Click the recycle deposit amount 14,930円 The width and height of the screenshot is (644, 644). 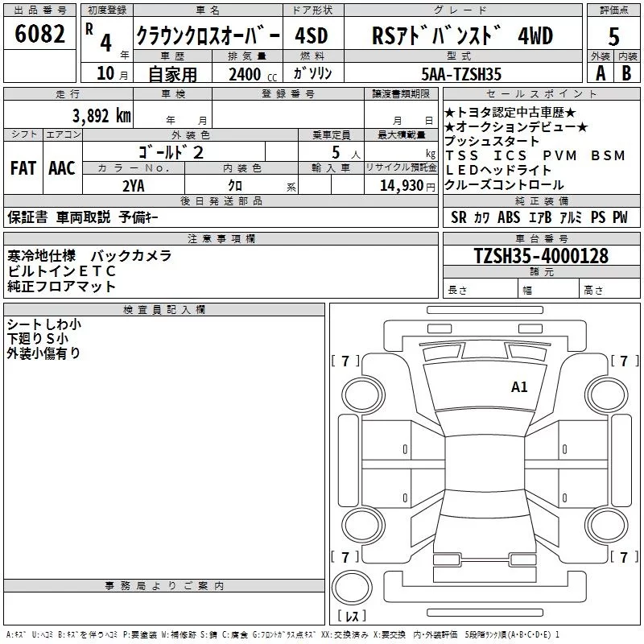coord(407,185)
